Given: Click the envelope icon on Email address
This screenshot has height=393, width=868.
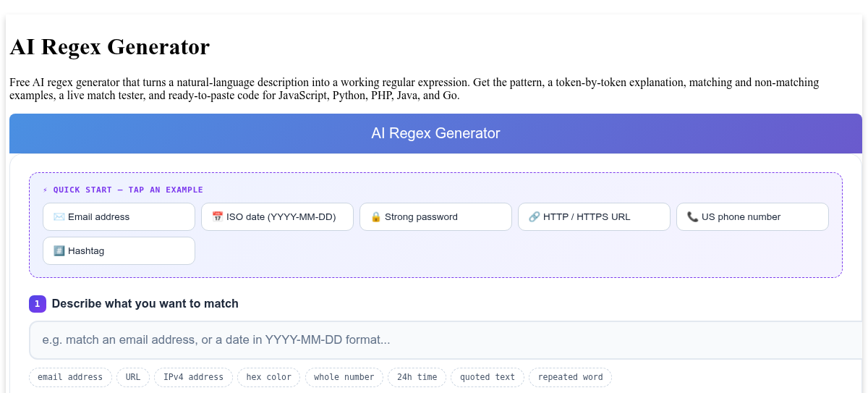Looking at the screenshot, I should pyautogui.click(x=59, y=216).
